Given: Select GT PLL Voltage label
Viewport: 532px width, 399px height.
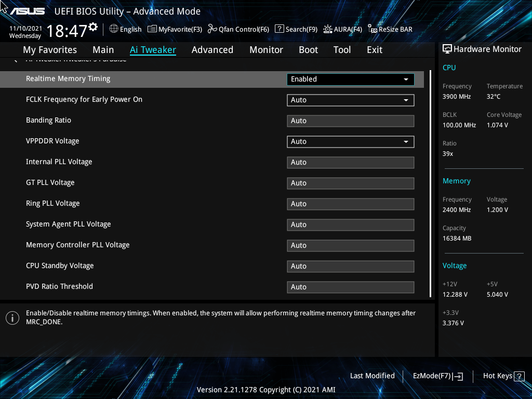Looking at the screenshot, I should pyautogui.click(x=50, y=182).
